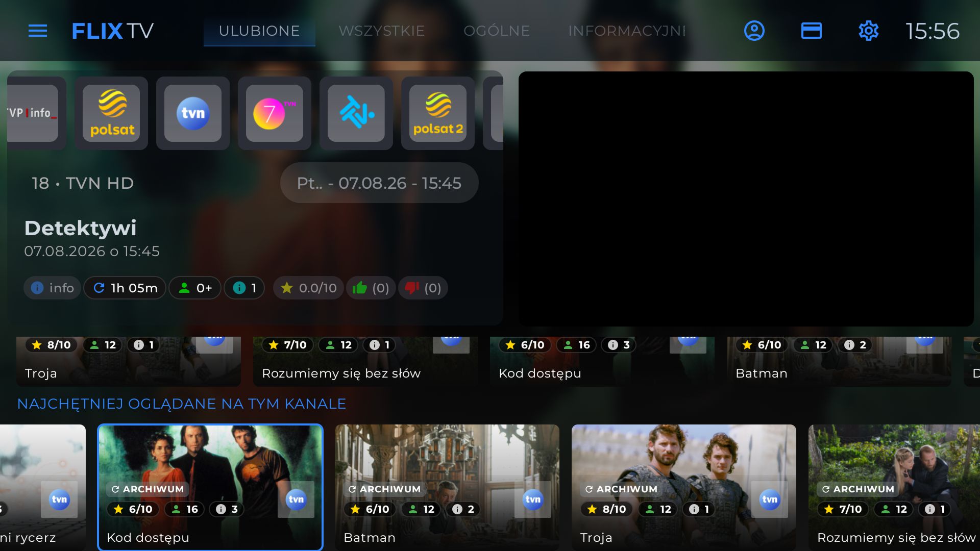Select the TVN 7 channel logo

[275, 113]
